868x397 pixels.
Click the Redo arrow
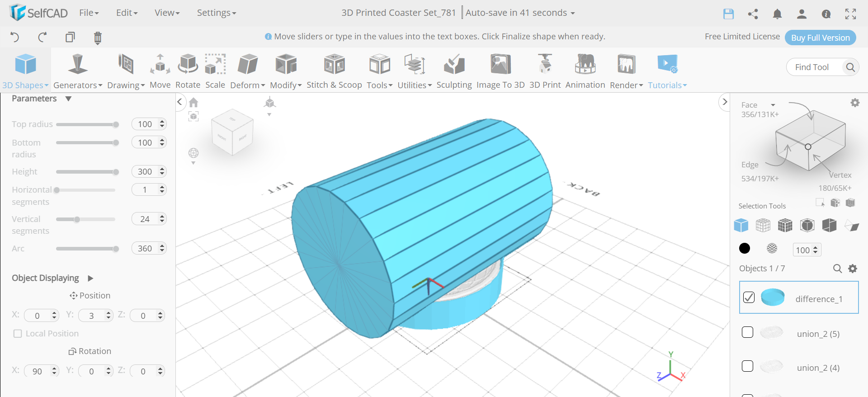42,37
